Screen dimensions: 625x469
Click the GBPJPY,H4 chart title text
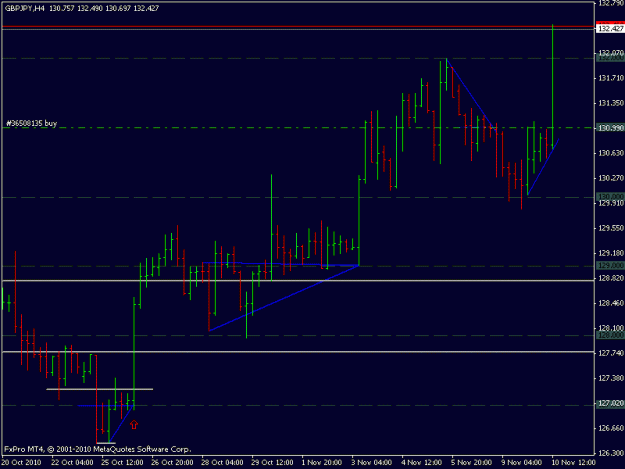(25, 8)
